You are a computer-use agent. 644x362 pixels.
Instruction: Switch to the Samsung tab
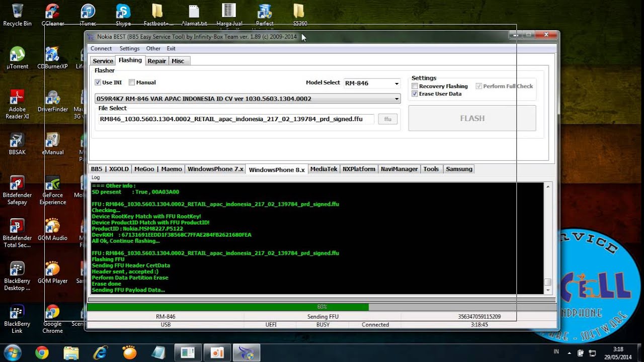(459, 169)
